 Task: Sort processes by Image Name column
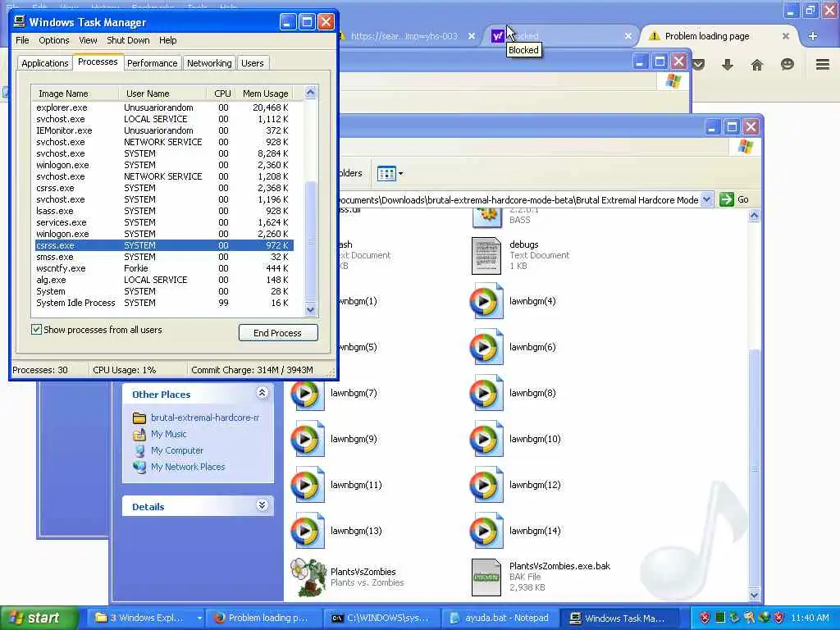pos(75,94)
